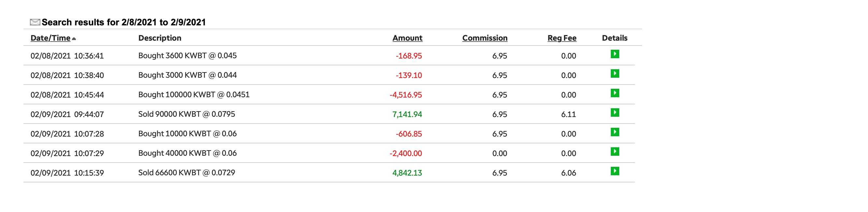The width and height of the screenshot is (868, 212).
Task: Open details for Bought 10000 KWBT trade
Action: 615,132
